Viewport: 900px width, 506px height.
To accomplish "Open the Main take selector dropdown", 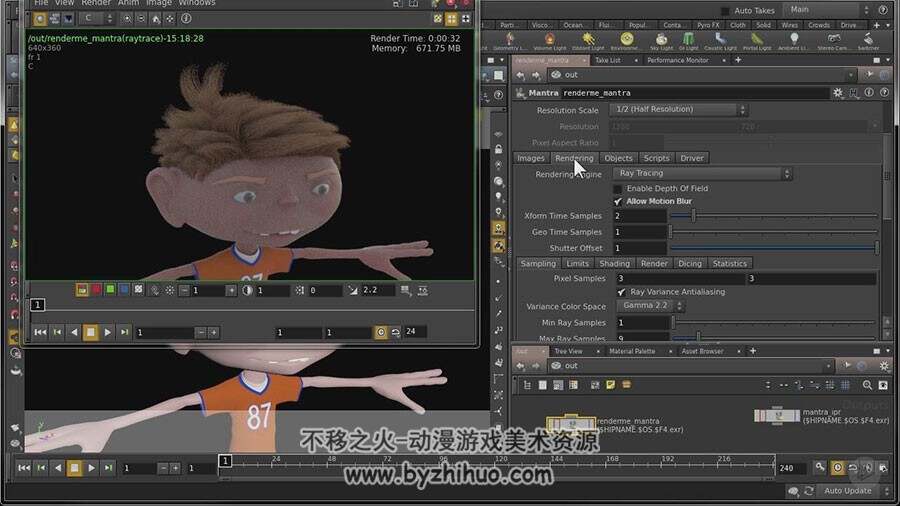I will (829, 10).
